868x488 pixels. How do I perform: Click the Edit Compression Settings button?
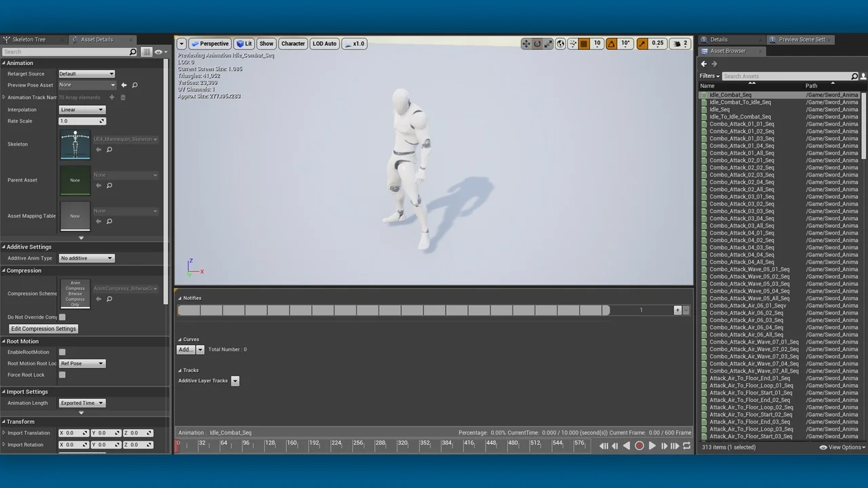[43, 329]
